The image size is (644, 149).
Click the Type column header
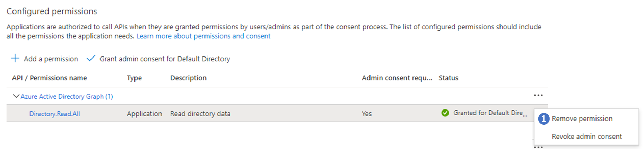pyautogui.click(x=134, y=78)
